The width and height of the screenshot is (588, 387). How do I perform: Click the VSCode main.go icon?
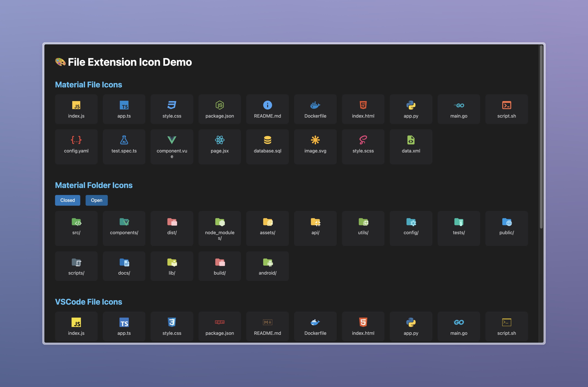(459, 322)
